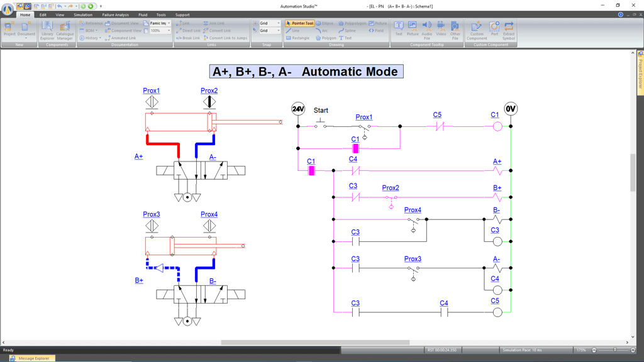
Task: Toggle the Start push button switch
Action: coord(321,123)
